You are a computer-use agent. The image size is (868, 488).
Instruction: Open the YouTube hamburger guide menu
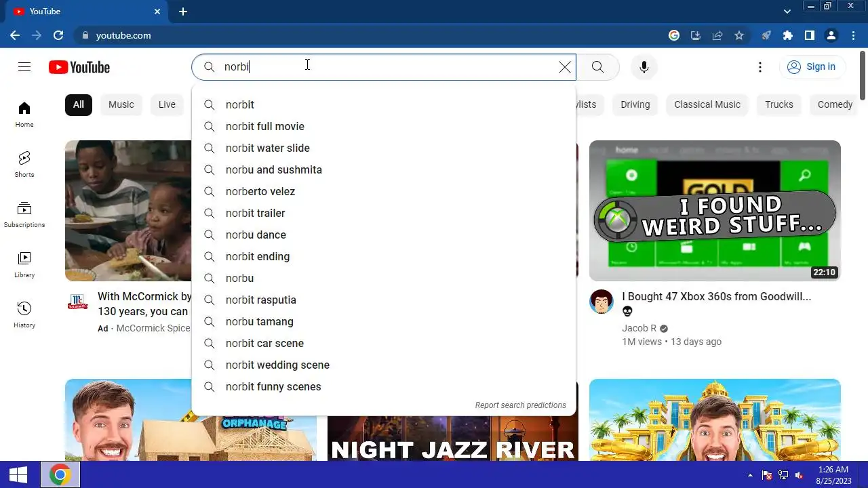[24, 66]
